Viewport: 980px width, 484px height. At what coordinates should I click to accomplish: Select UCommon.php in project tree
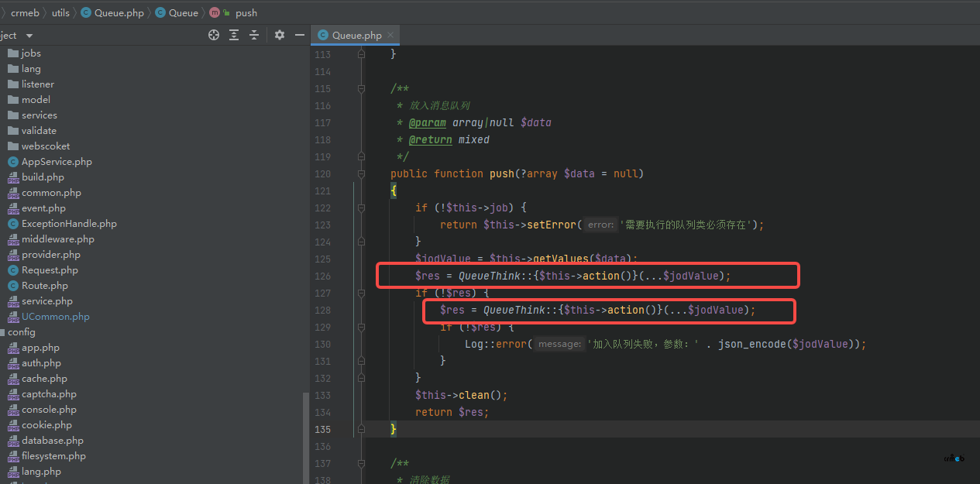click(x=55, y=317)
